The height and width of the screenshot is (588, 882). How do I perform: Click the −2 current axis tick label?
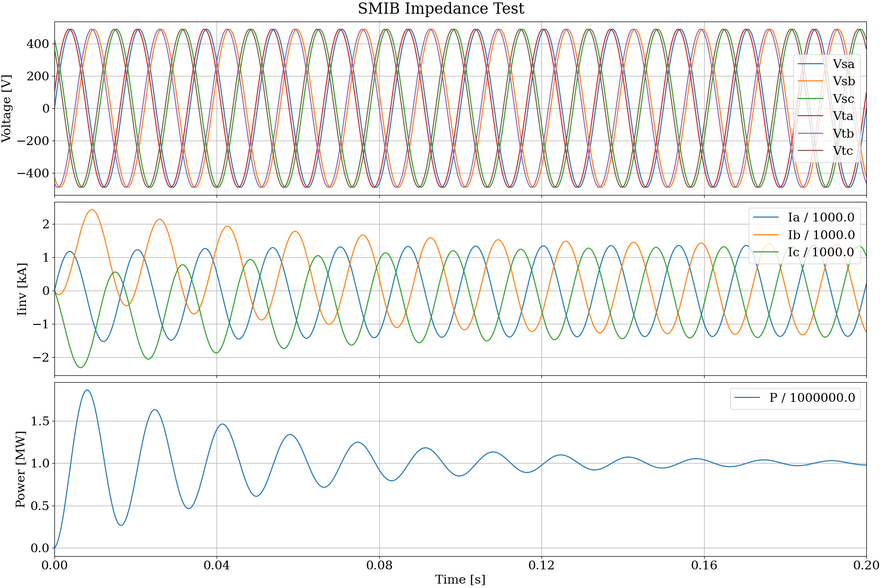pos(41,358)
